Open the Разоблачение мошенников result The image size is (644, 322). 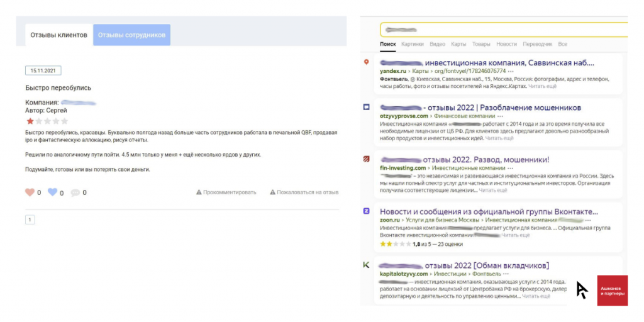[x=480, y=108]
